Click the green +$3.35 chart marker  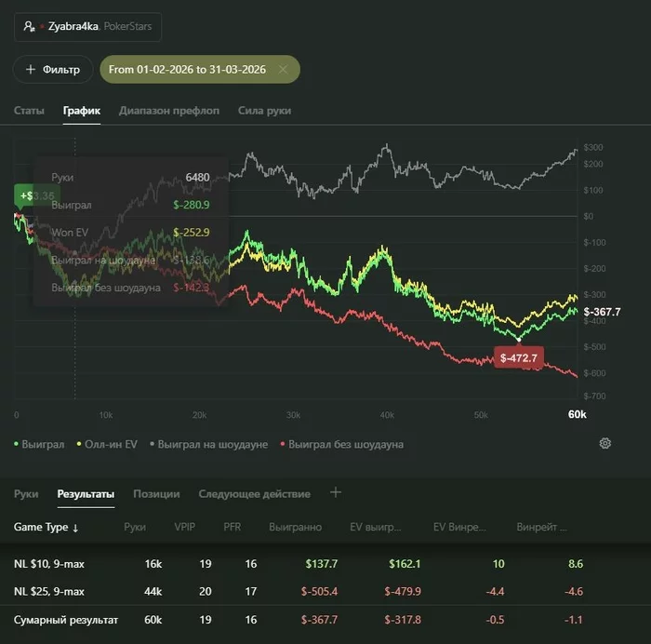(37, 195)
